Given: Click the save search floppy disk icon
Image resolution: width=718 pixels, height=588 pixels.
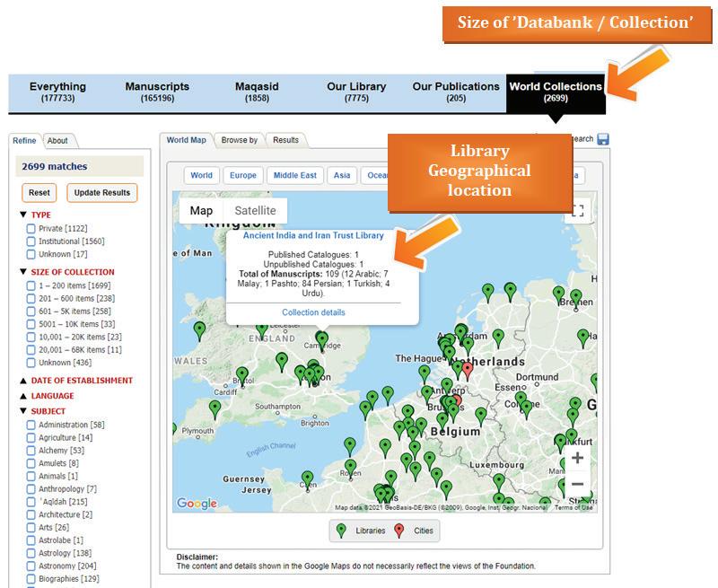Looking at the screenshot, I should point(603,139).
